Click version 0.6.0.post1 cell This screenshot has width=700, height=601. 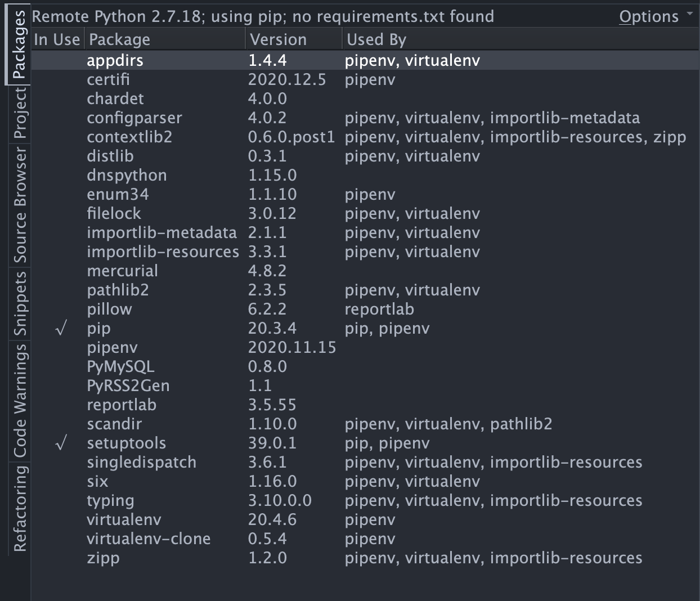pyautogui.click(x=291, y=137)
